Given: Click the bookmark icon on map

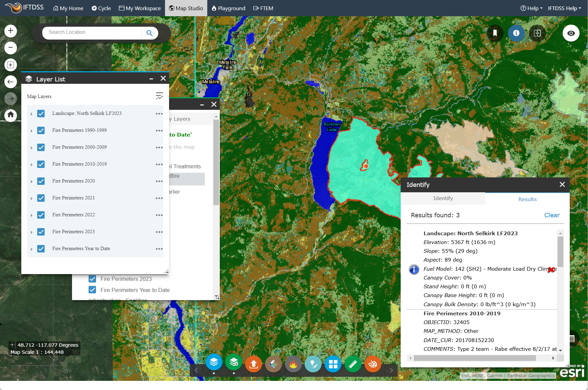Looking at the screenshot, I should click(495, 33).
